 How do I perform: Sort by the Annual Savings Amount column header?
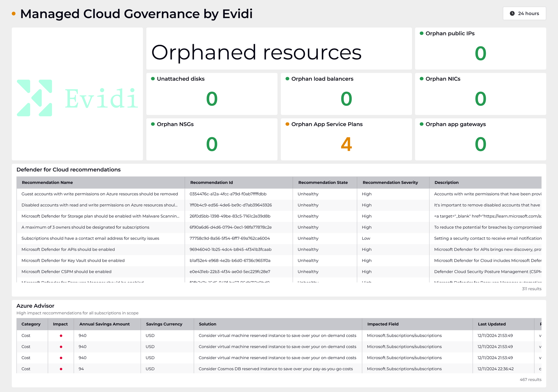(x=104, y=324)
